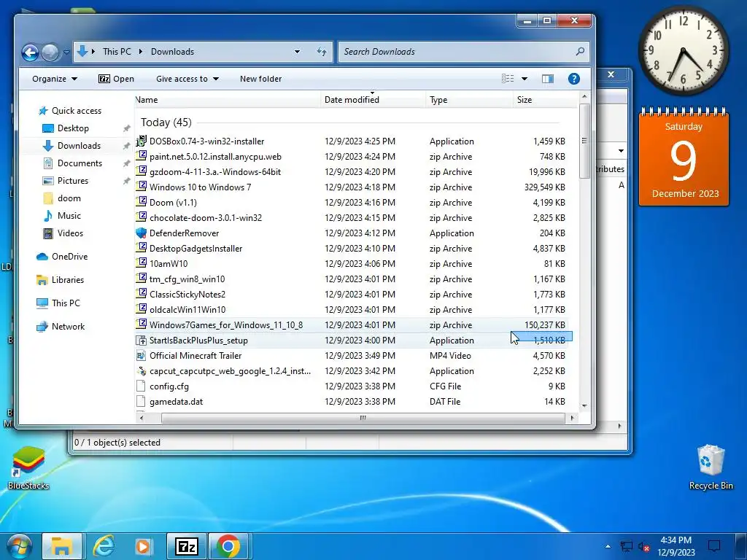747x560 pixels.
Task: Open Google Chrome from taskbar
Action: click(x=228, y=547)
